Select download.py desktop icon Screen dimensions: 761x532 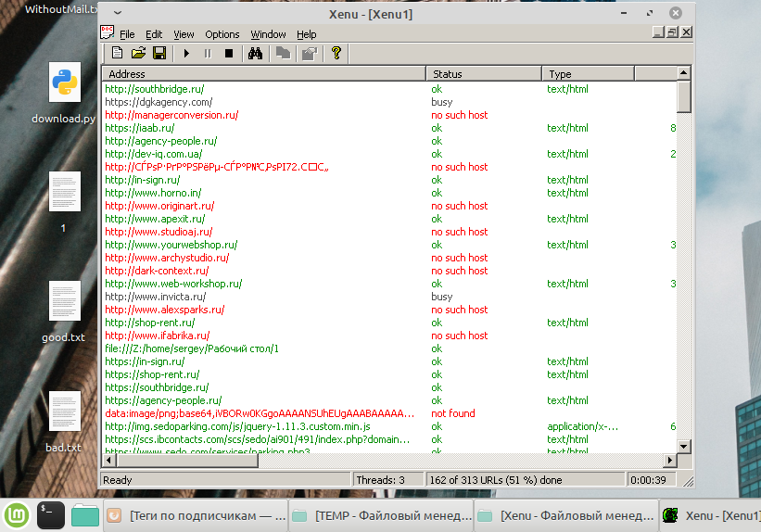click(x=64, y=93)
